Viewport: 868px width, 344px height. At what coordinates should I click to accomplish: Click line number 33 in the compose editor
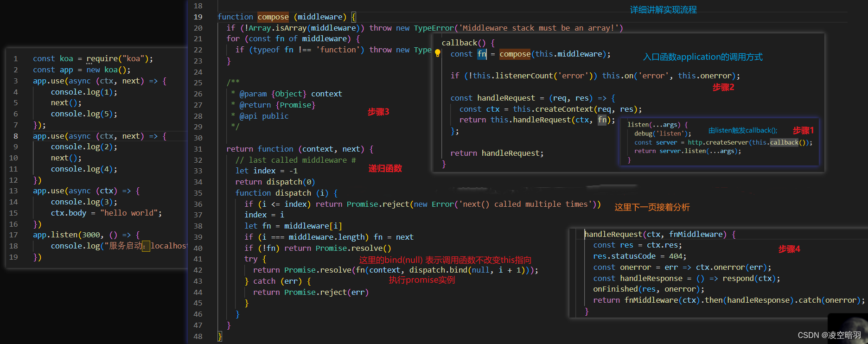(x=198, y=171)
